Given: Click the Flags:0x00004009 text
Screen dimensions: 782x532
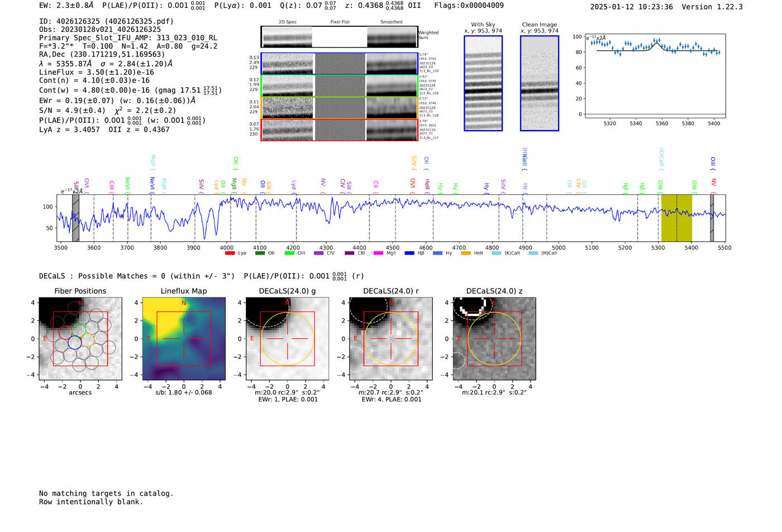Looking at the screenshot, I should point(469,6).
